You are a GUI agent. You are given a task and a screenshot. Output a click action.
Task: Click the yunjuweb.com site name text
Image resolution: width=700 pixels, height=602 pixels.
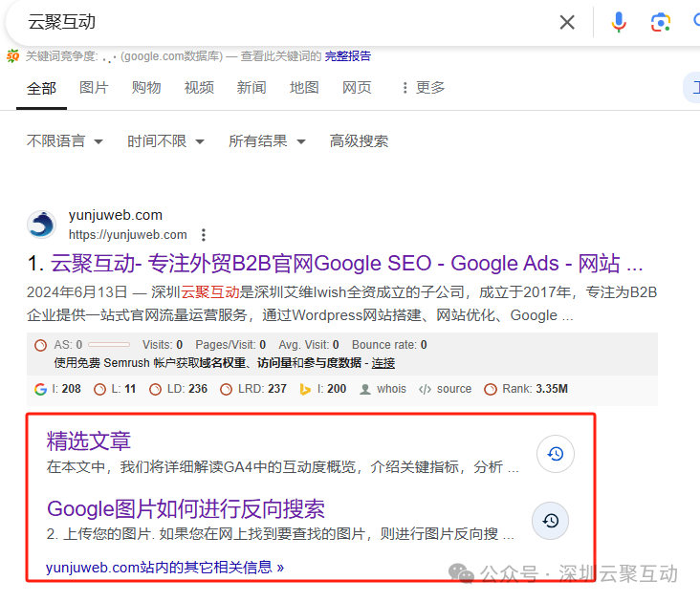pos(116,215)
